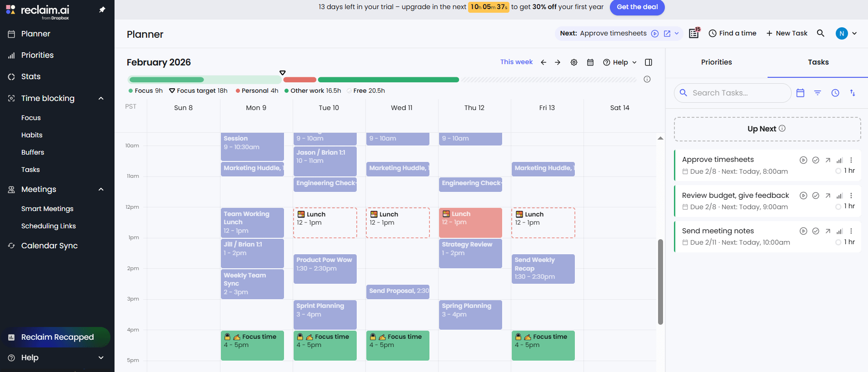Open the Help dropdown in planner toolbar
Viewport: 868px width, 372px height.
(620, 62)
